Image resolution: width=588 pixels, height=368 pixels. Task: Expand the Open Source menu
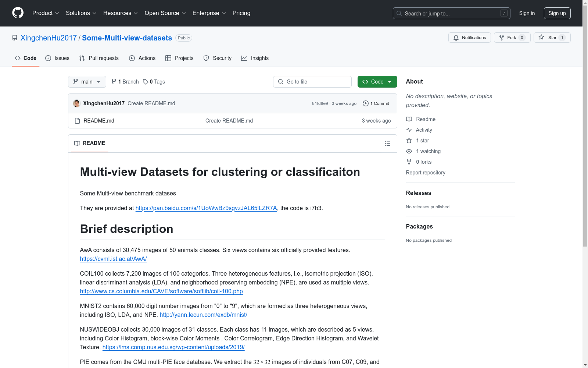click(165, 13)
